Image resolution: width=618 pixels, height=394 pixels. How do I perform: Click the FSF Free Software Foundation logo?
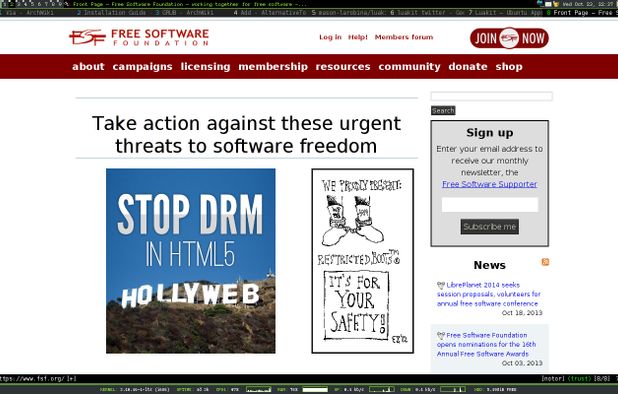[x=139, y=37]
